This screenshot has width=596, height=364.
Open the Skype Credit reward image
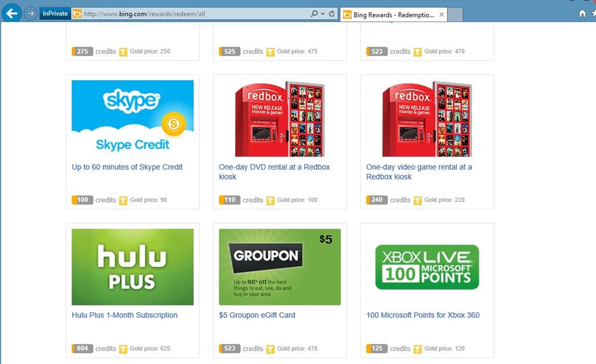[133, 118]
